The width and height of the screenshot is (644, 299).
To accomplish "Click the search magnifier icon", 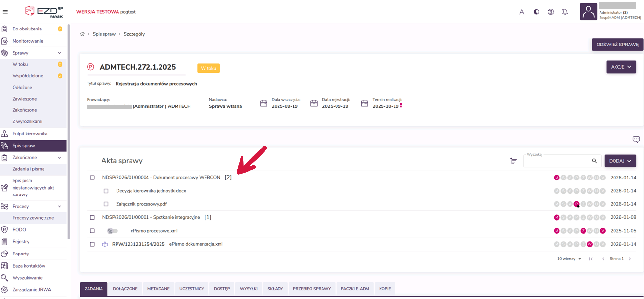I will point(594,161).
